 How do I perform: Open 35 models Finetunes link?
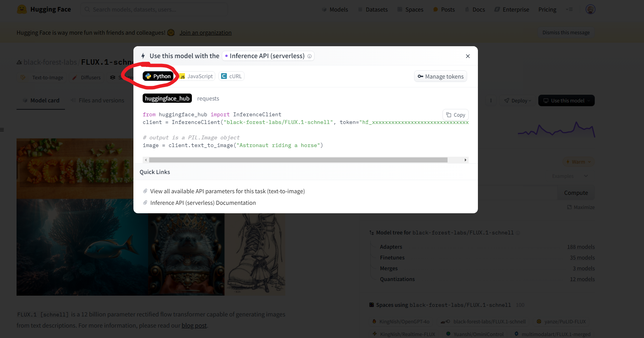point(582,258)
